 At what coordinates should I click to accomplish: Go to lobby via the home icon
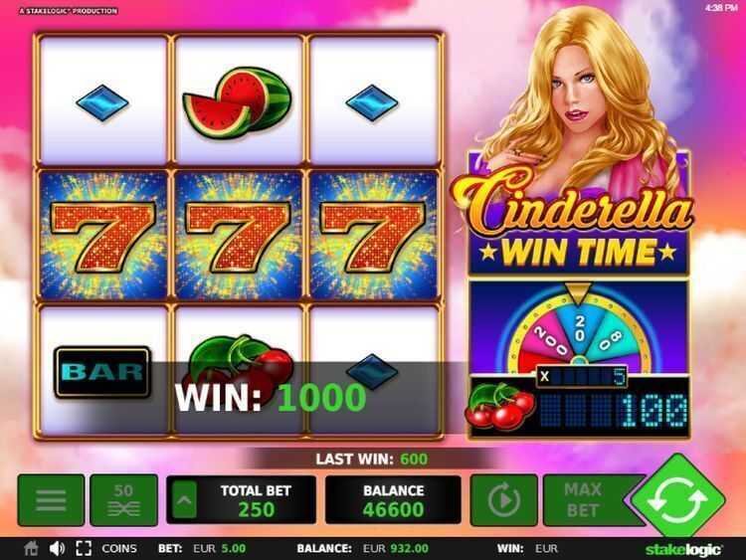click(31, 549)
